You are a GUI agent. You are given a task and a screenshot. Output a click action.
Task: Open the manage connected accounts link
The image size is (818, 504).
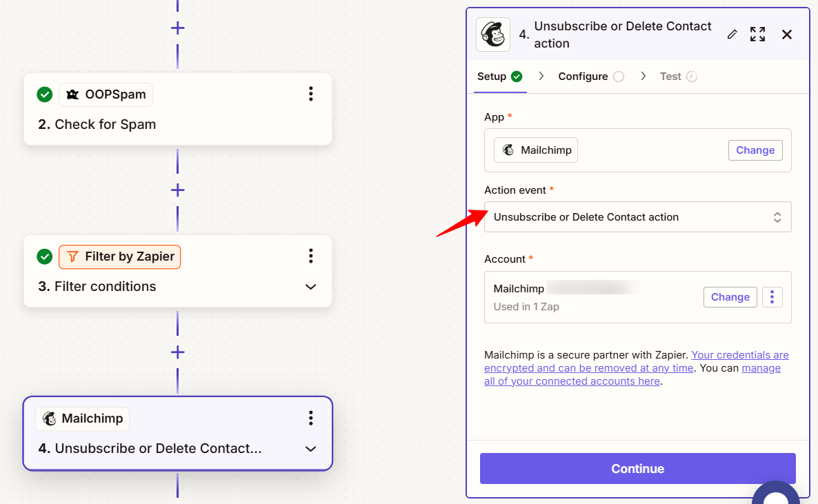tap(632, 374)
